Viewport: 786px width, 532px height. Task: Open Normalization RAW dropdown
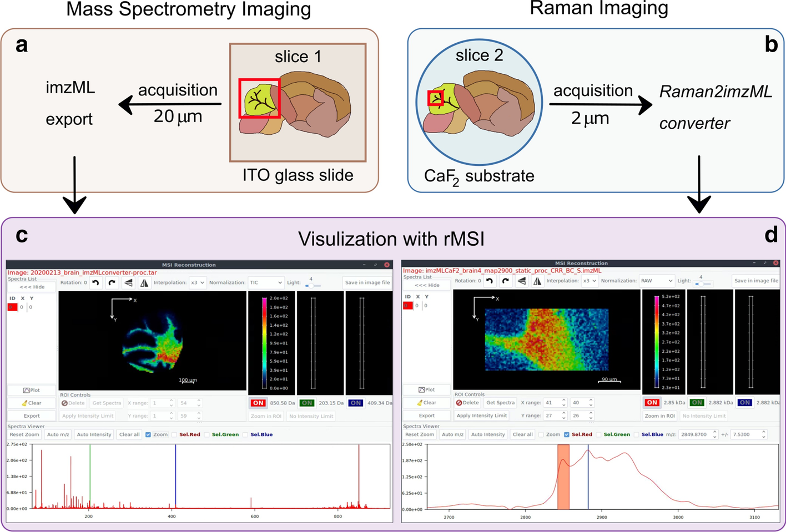657,281
